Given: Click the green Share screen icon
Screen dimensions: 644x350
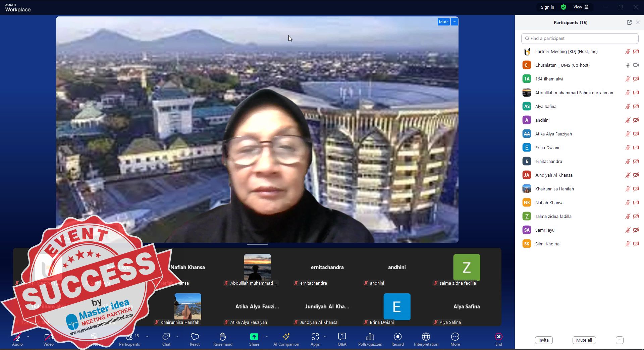Looking at the screenshot, I should point(254,337).
